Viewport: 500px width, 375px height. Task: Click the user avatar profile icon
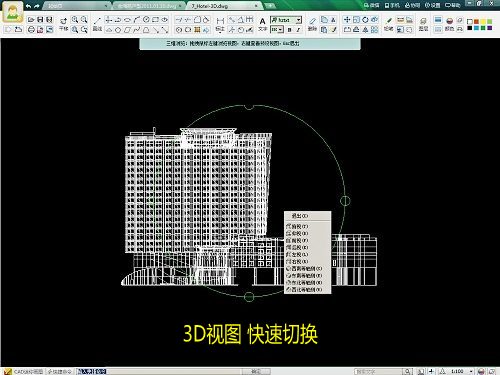point(13,13)
